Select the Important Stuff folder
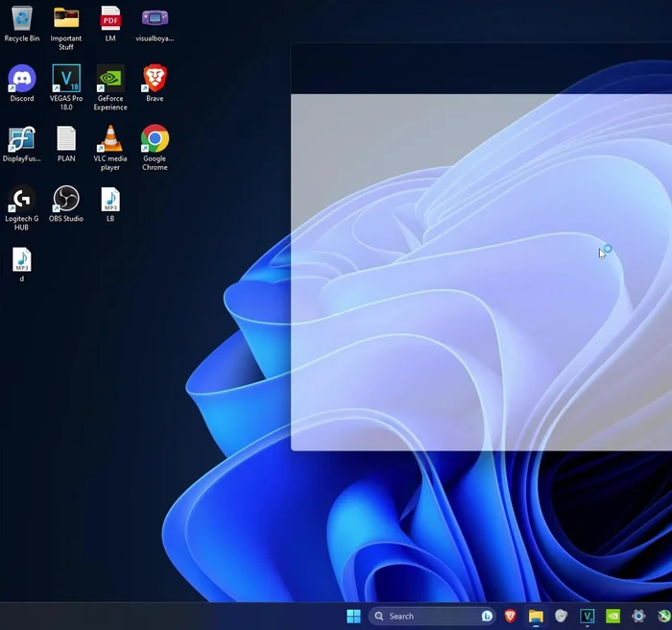The width and height of the screenshot is (672, 630). tap(66, 19)
